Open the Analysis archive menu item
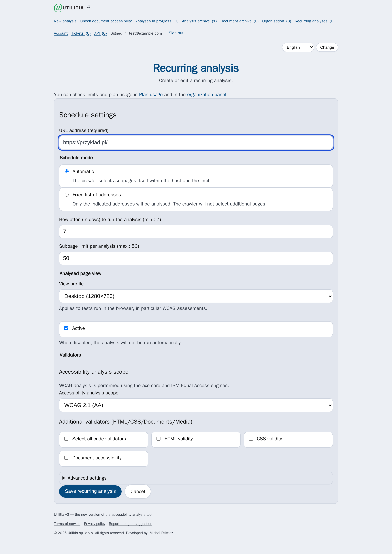The height and width of the screenshot is (554, 392). [x=199, y=21]
